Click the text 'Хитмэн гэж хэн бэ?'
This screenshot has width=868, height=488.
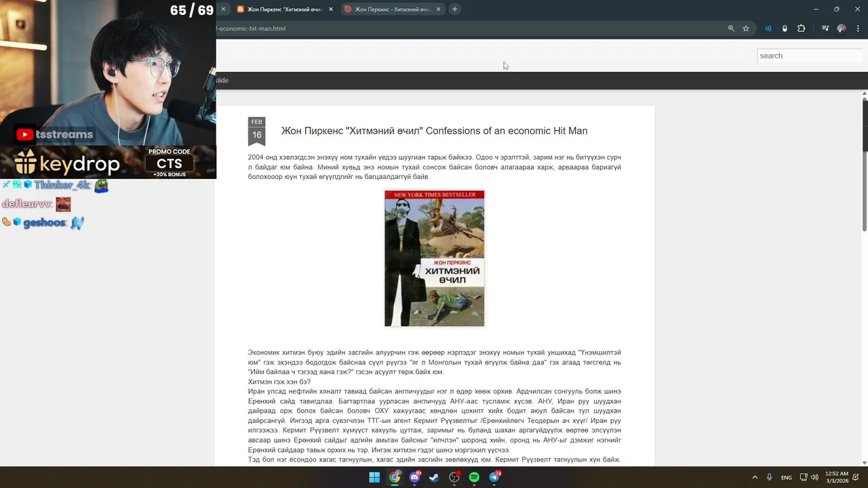(279, 382)
